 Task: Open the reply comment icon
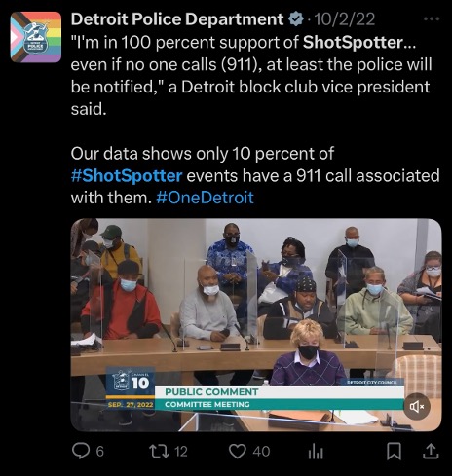tap(81, 451)
